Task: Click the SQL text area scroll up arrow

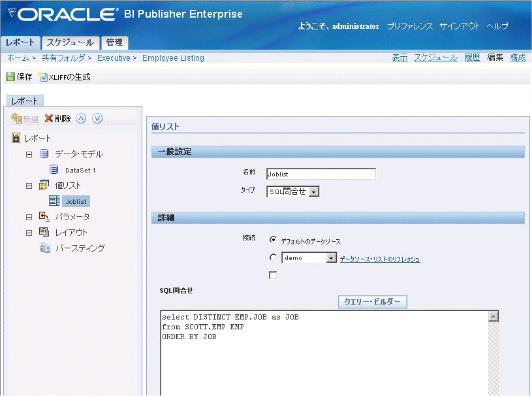Action: pyautogui.click(x=493, y=316)
